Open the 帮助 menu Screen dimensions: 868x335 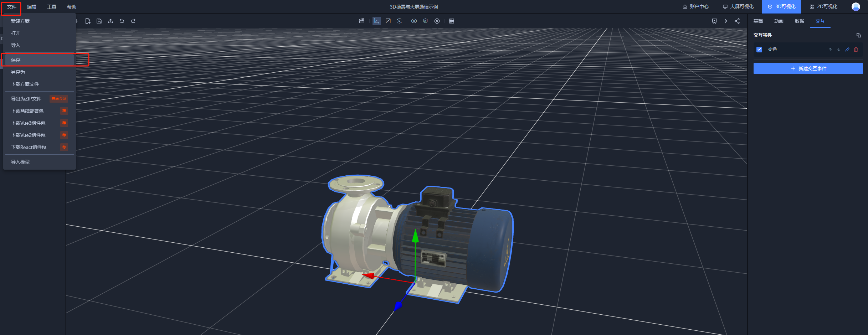(72, 7)
